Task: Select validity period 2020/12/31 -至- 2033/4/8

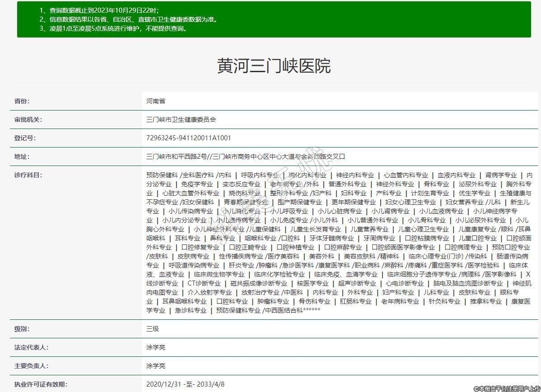Action: tap(185, 384)
